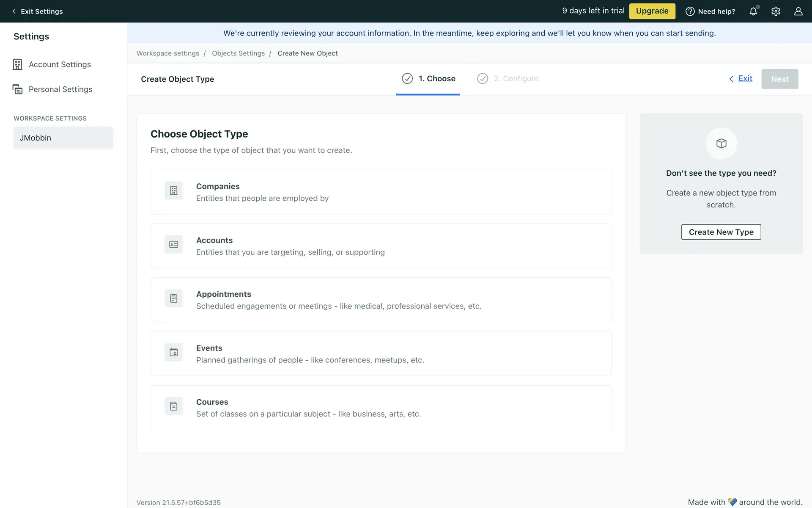Viewport: 812px width, 508px height.
Task: Click the Appointments clipboard icon
Action: click(x=173, y=298)
